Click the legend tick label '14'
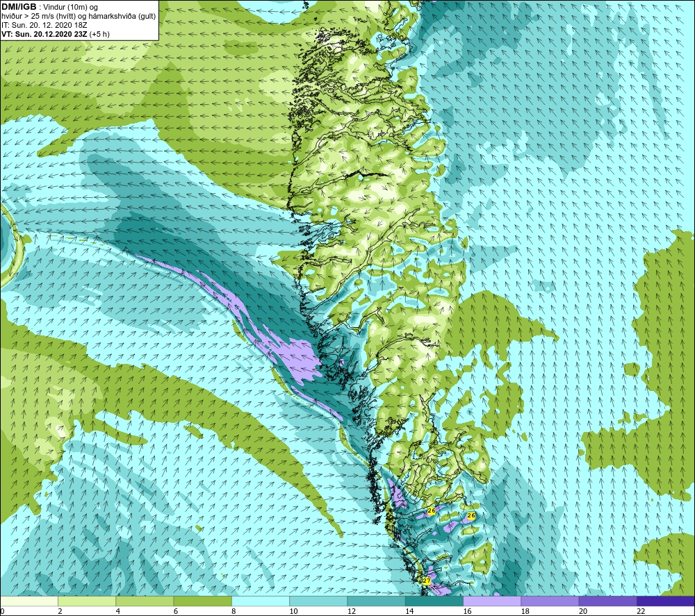Image resolution: width=695 pixels, height=616 pixels. tap(409, 611)
